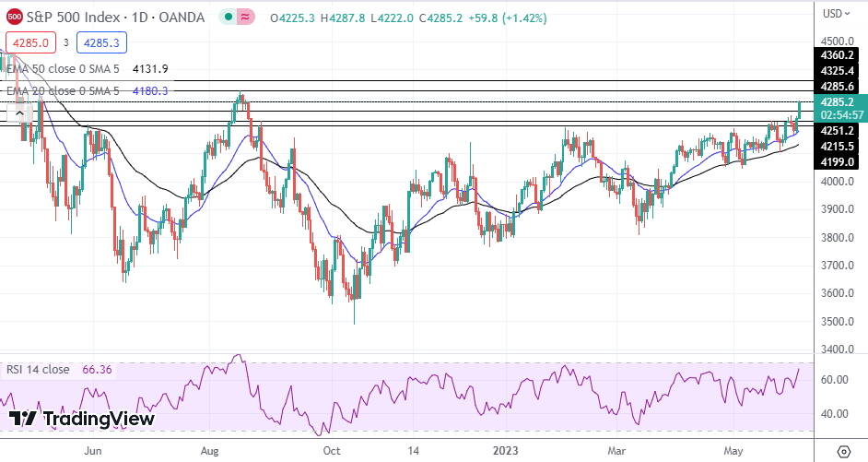The height and width of the screenshot is (462, 868).
Task: Open chart settings gear icon at bottom right
Action: [844, 451]
